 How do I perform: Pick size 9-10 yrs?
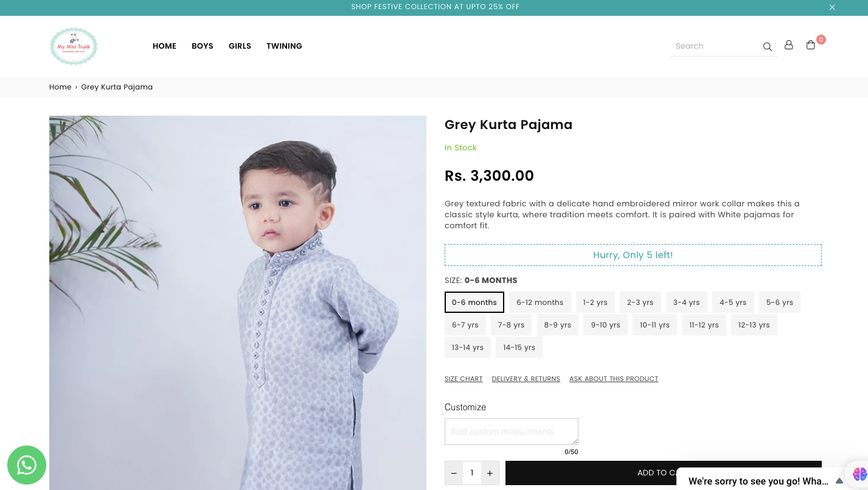click(x=605, y=325)
